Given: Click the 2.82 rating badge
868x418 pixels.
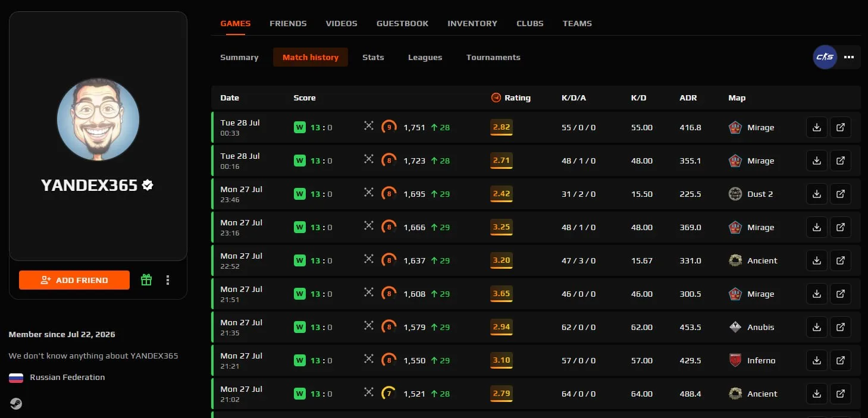Looking at the screenshot, I should pyautogui.click(x=502, y=127).
